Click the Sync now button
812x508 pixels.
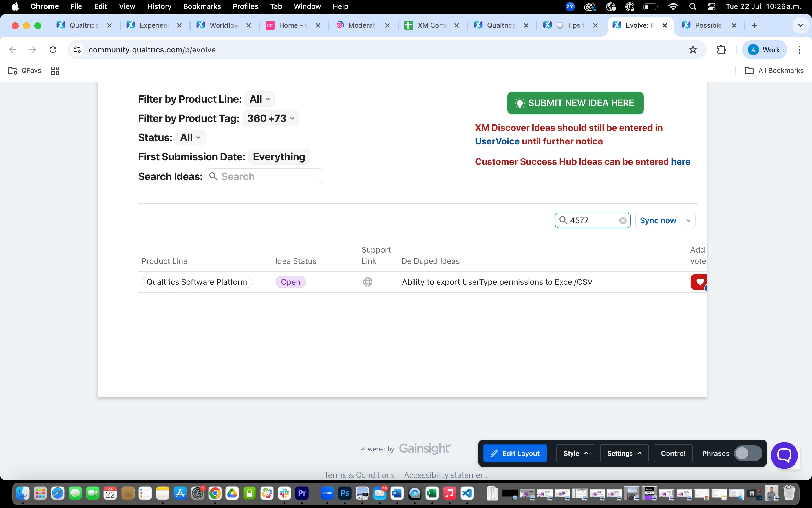pyautogui.click(x=658, y=220)
